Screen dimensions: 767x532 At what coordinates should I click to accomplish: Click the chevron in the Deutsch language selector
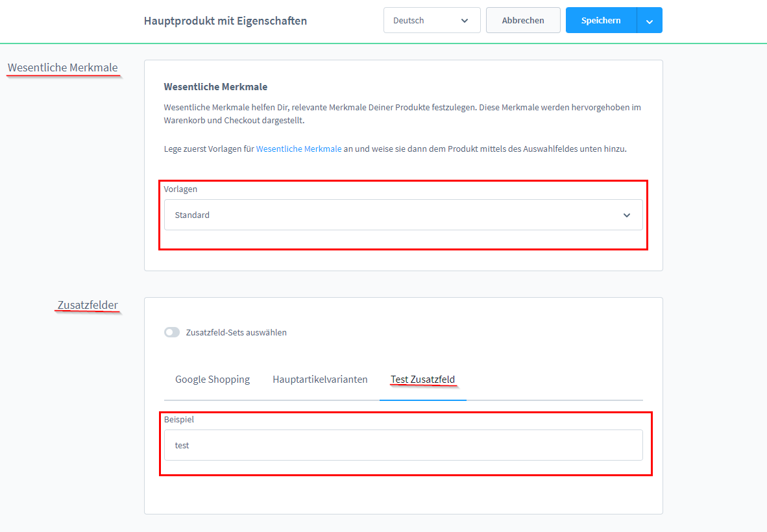click(465, 21)
